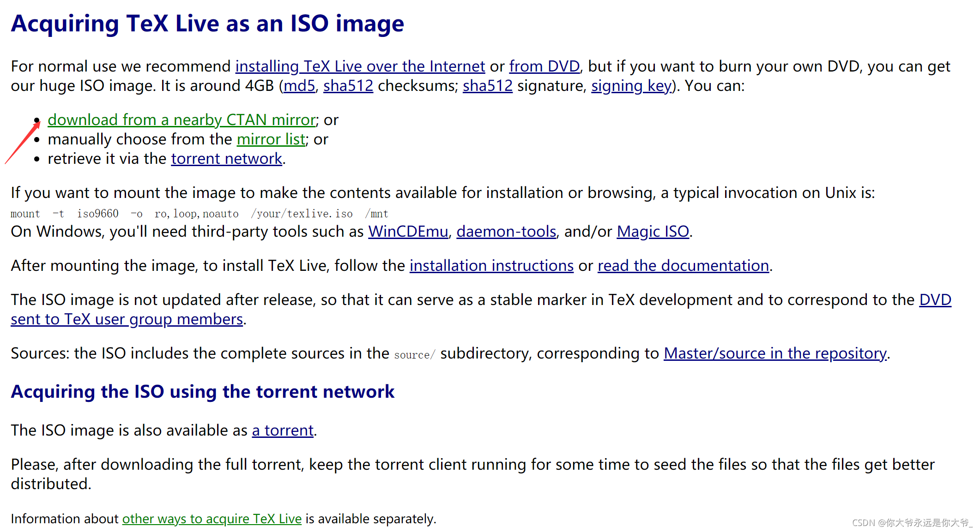Open the md5 checksum link
980x532 pixels.
(299, 86)
